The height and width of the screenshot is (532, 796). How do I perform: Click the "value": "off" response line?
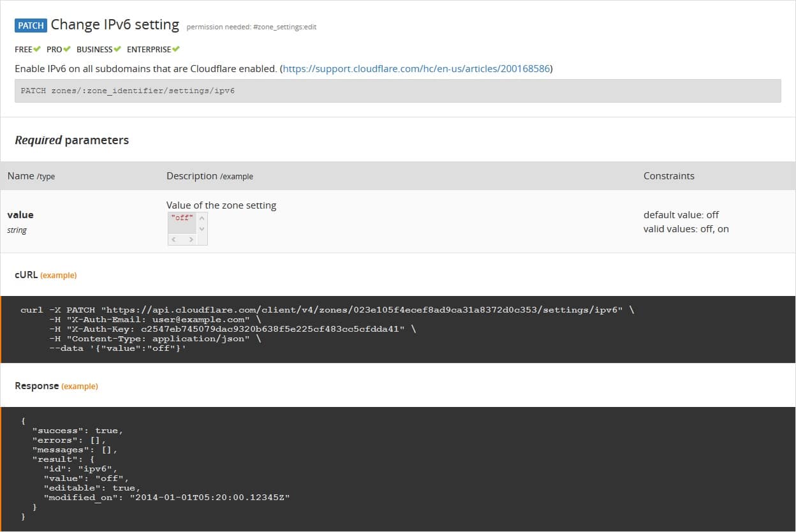(x=86, y=478)
